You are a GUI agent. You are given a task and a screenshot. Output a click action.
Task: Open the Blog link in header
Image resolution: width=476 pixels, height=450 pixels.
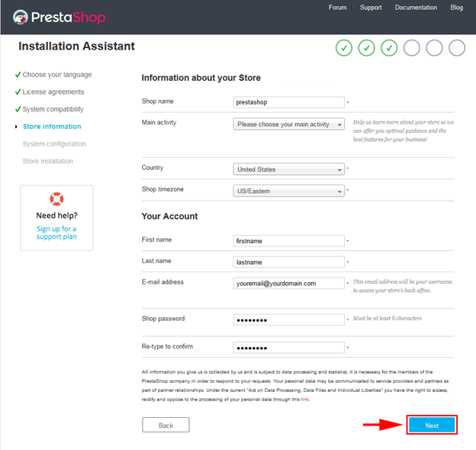click(x=456, y=8)
